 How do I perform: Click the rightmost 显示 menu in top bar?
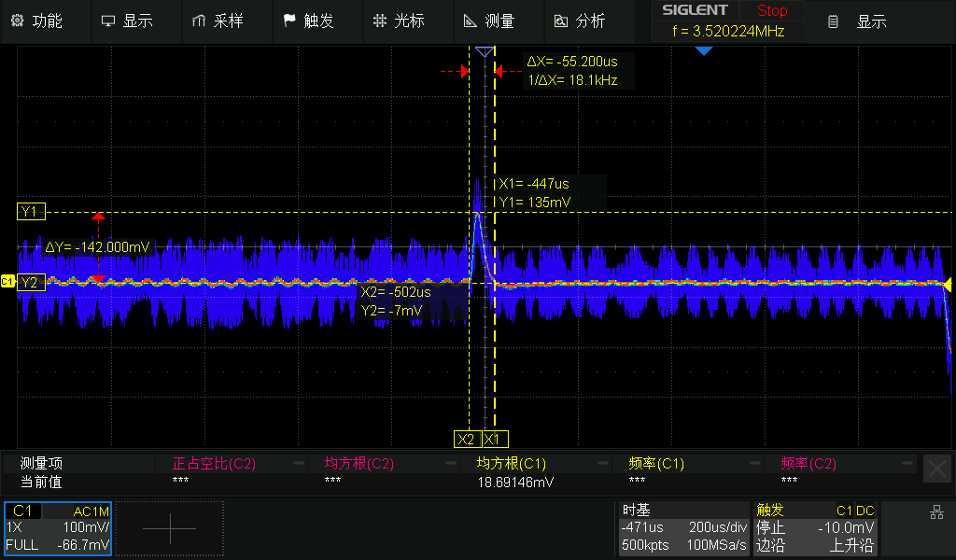pyautogui.click(x=859, y=21)
